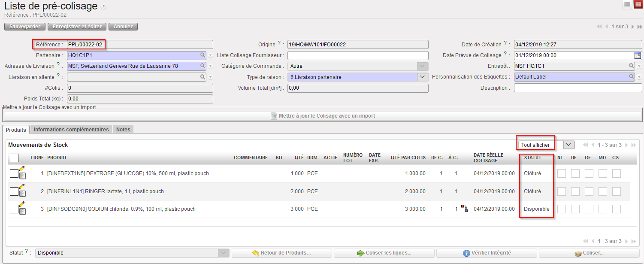Check the RINGER lactate line checkbox
This screenshot has height=264, width=644.
[x=14, y=191]
